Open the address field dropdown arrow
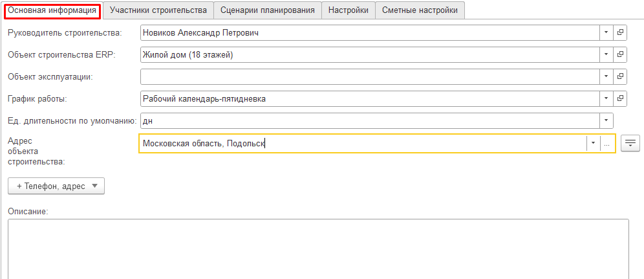 (593, 144)
